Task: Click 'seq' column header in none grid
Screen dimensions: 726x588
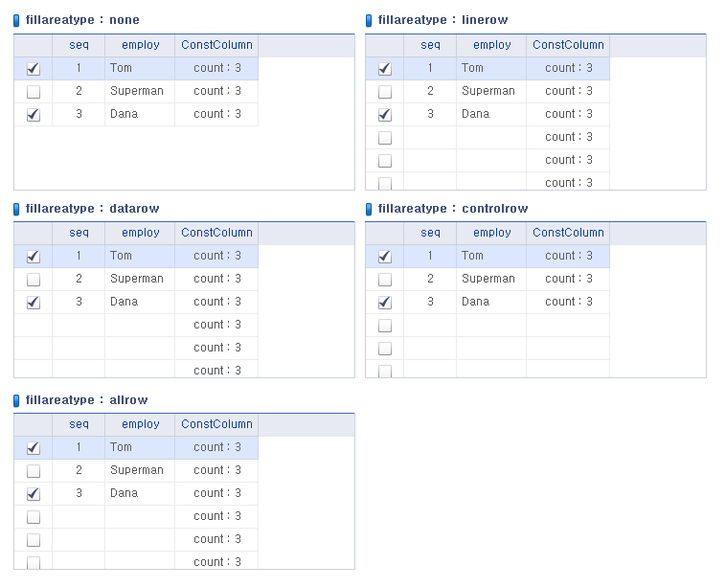Action: click(79, 45)
